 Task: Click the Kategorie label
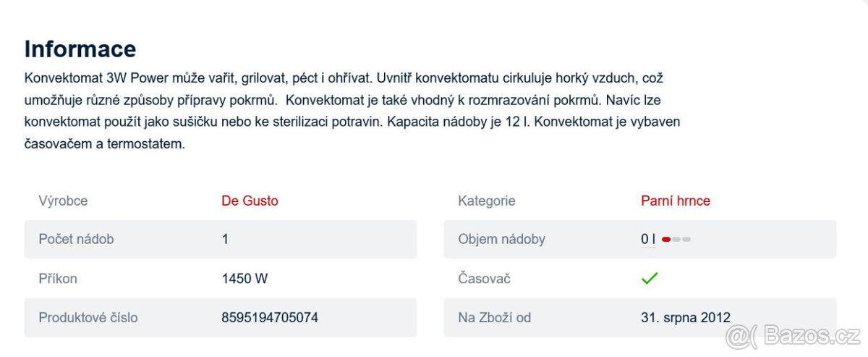[x=487, y=201]
